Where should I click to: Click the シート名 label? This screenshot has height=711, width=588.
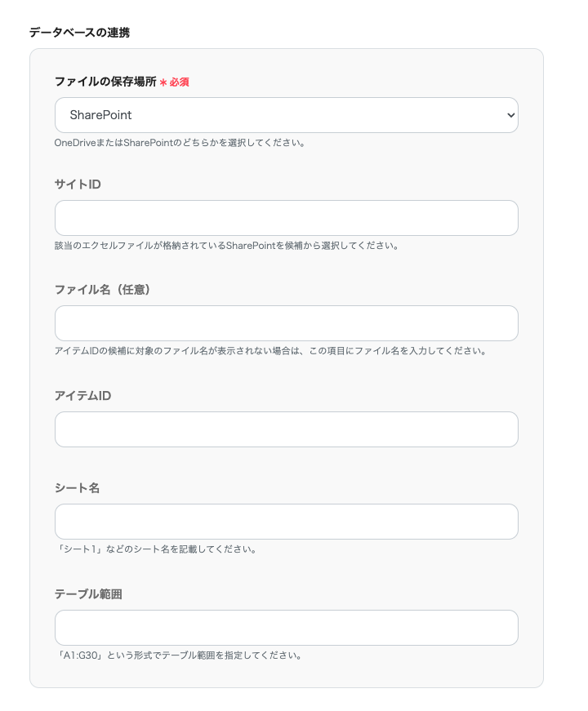point(77,488)
